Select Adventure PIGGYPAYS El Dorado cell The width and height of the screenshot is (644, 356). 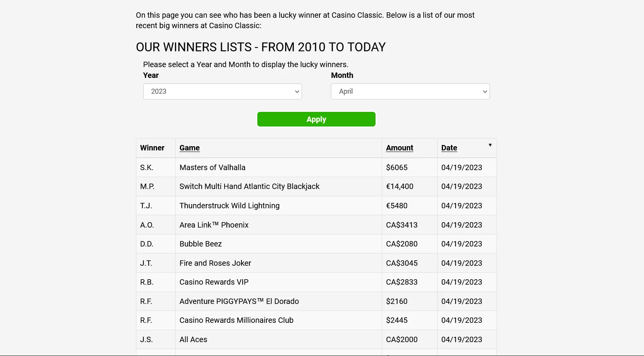point(278,301)
